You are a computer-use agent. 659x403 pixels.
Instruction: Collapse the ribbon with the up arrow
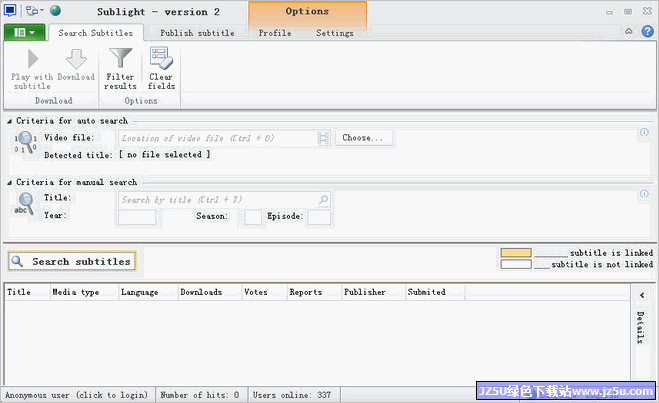tap(629, 32)
